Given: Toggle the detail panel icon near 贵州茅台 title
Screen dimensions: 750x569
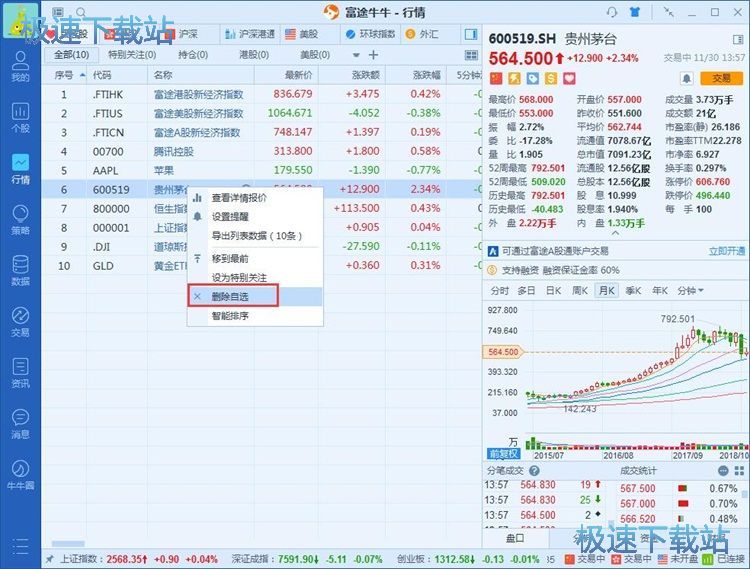Looking at the screenshot, I should click(x=738, y=39).
